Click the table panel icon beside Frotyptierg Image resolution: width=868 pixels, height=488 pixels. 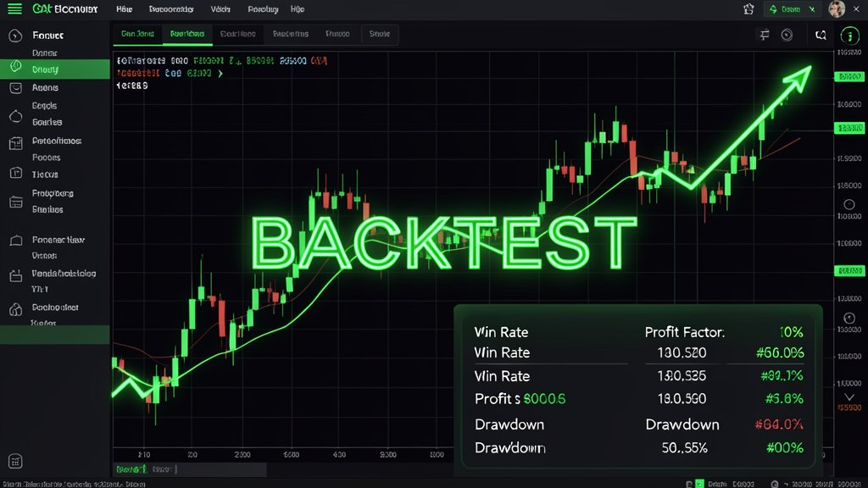click(15, 202)
